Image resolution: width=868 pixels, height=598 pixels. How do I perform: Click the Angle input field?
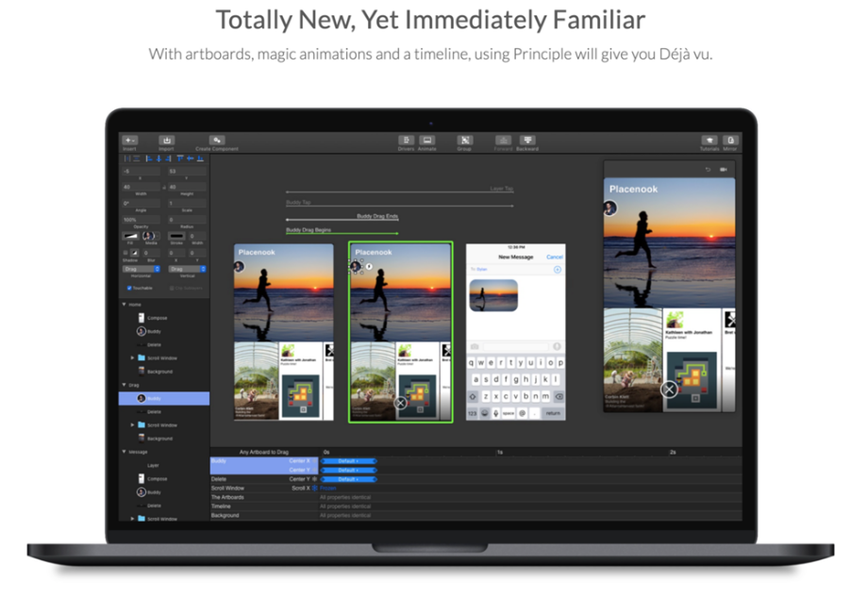(x=142, y=203)
